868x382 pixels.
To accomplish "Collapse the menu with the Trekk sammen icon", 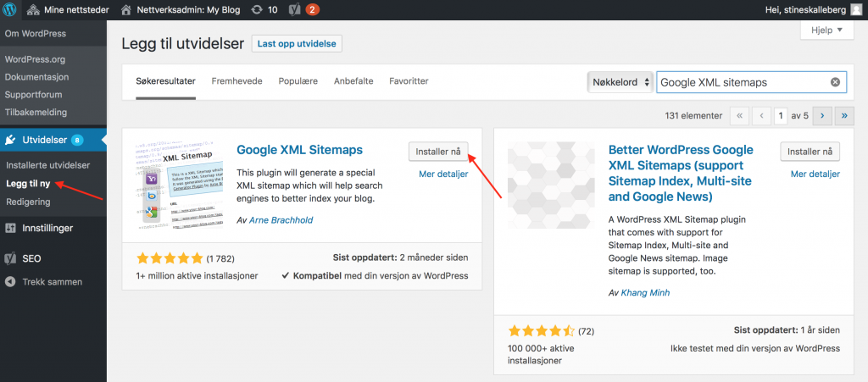I will click(10, 282).
